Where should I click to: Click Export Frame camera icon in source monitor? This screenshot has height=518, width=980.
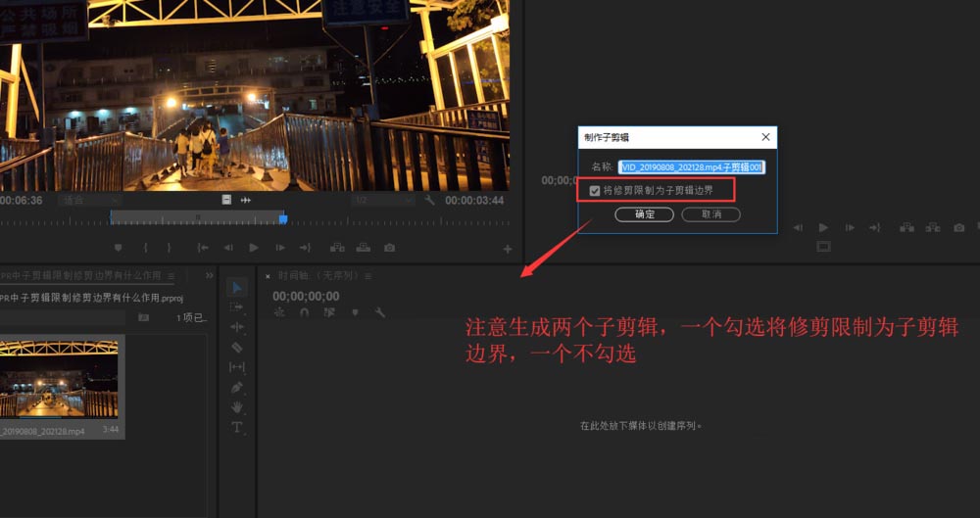(389, 248)
